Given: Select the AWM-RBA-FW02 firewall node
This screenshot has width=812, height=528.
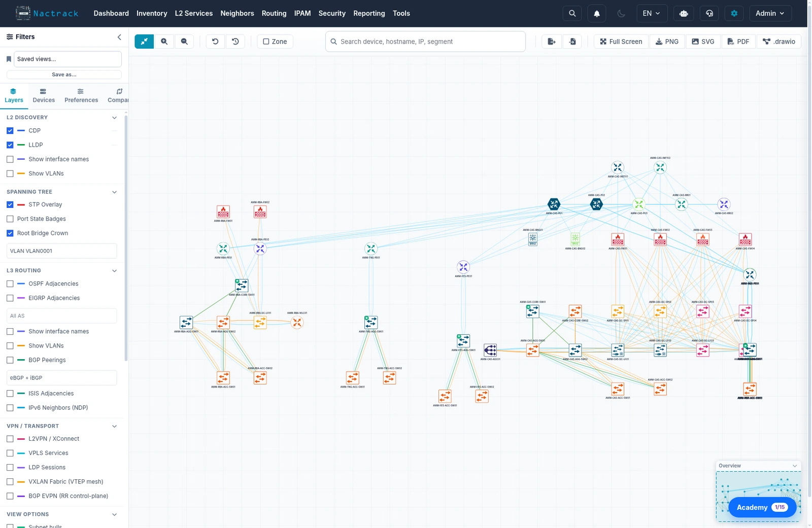Looking at the screenshot, I should click(260, 212).
